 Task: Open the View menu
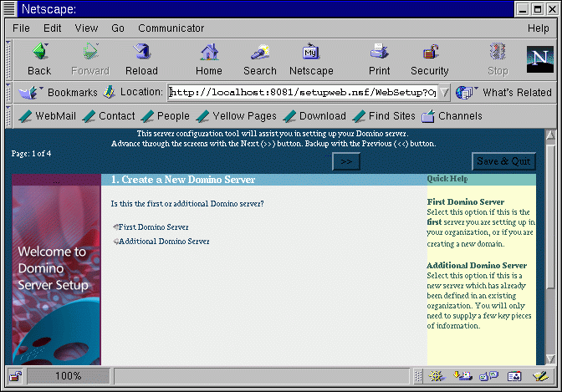click(86, 28)
